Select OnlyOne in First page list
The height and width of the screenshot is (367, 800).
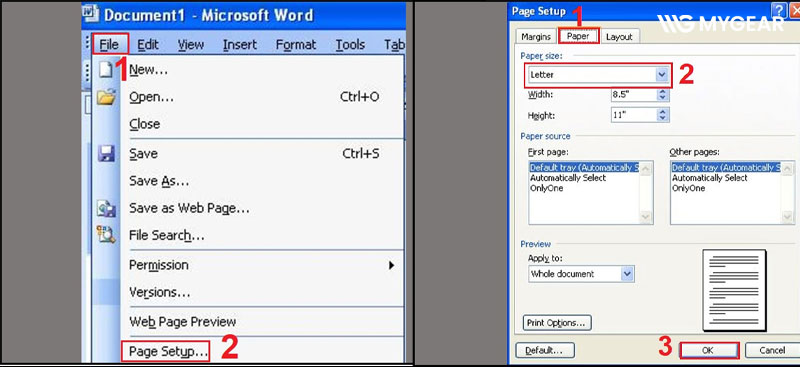pos(546,188)
